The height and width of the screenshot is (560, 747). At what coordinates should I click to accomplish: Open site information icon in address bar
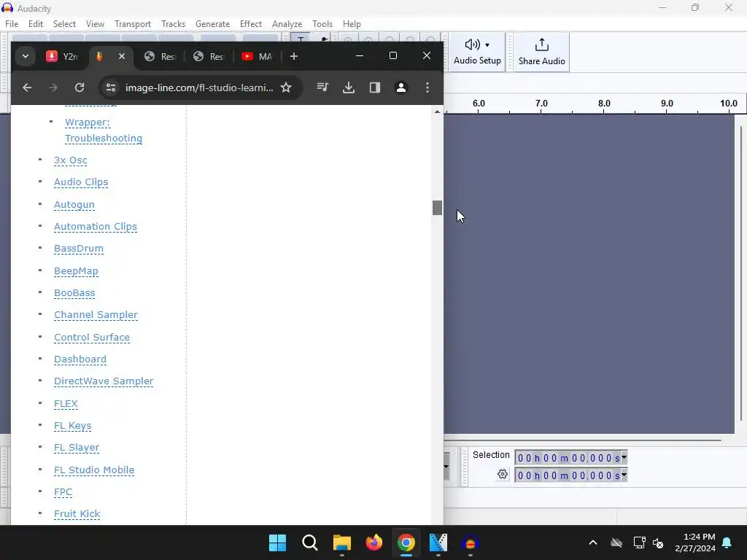[111, 87]
